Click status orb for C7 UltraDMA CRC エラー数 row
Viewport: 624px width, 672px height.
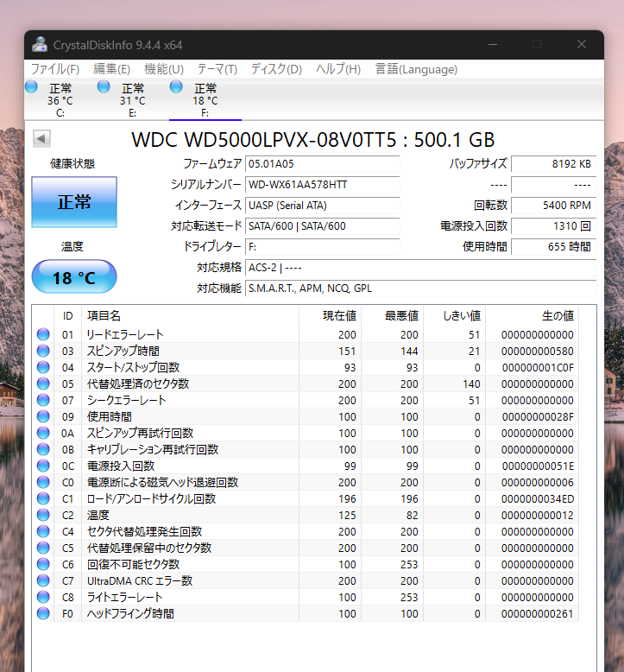coord(43,580)
